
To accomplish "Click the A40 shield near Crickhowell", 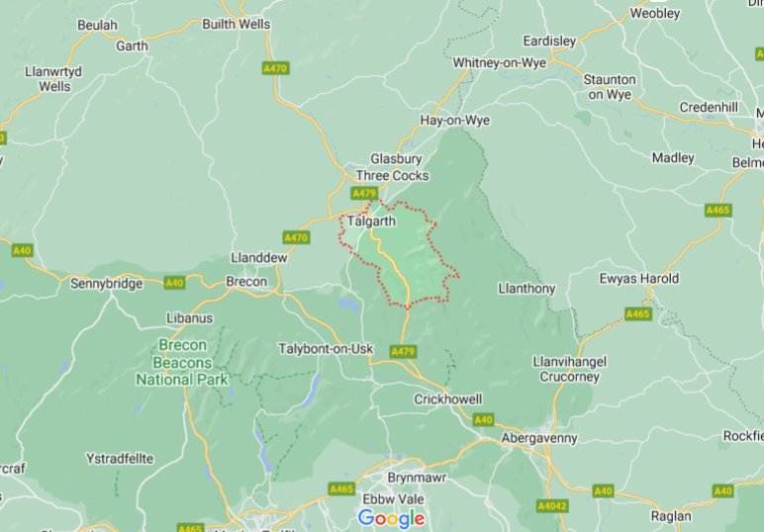I will [483, 419].
